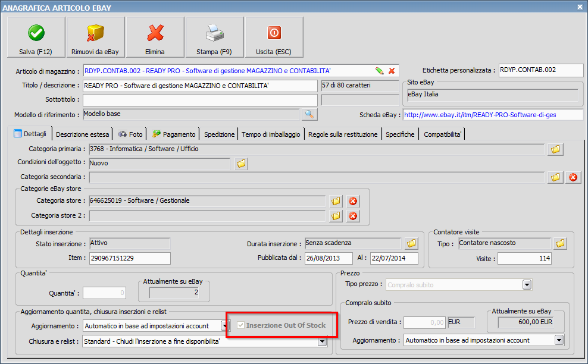Click the Uscita (ESC) button
Image resolution: width=588 pixels, height=364 pixels.
[274, 37]
